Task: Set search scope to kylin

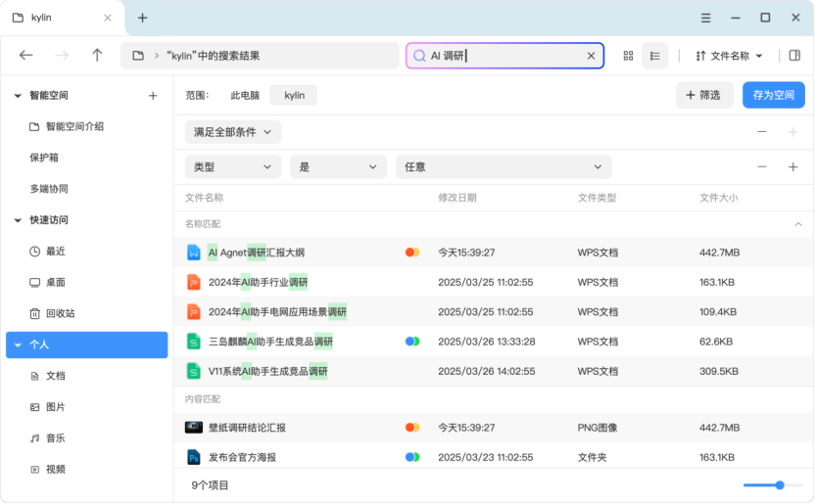Action: pos(294,96)
